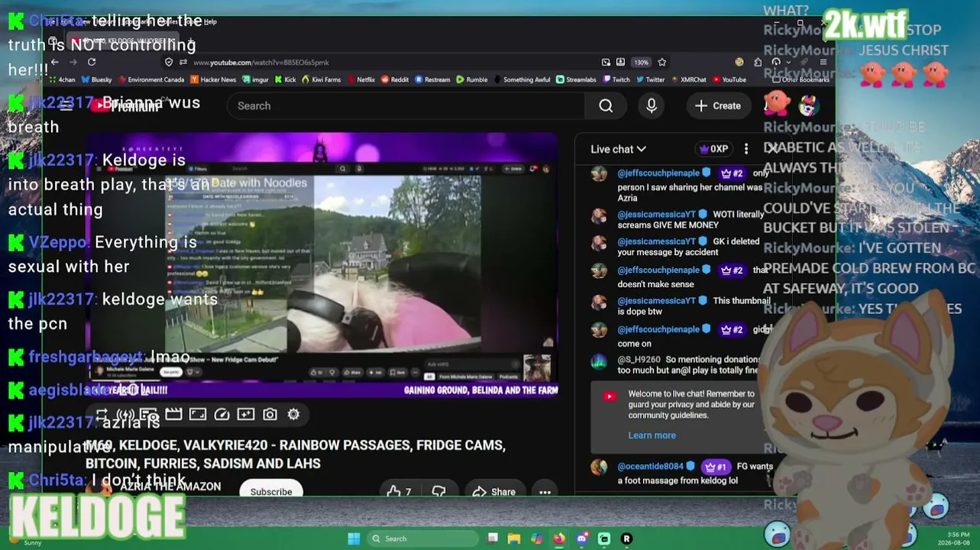Go back to the previous page
Screen dimensions: 980x550
point(55,62)
